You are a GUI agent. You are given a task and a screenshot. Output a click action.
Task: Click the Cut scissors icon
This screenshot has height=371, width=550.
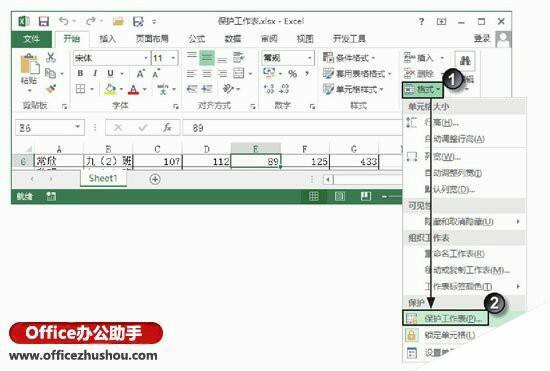[51, 57]
